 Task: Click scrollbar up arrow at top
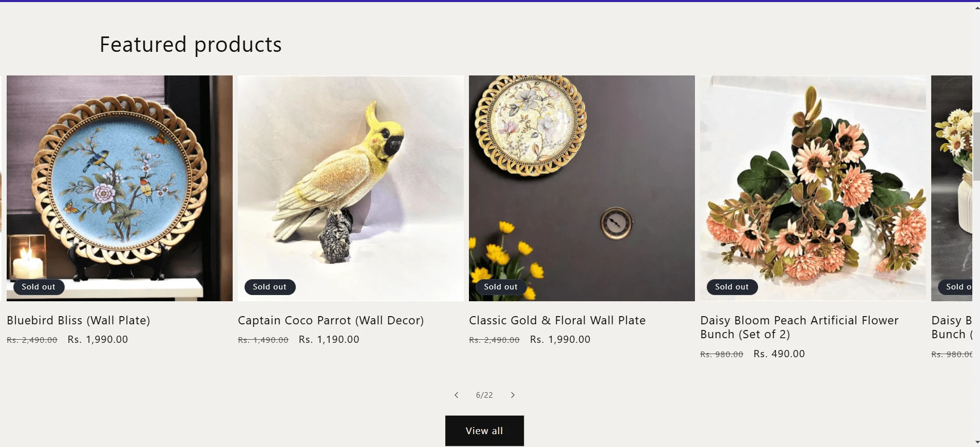point(976,8)
